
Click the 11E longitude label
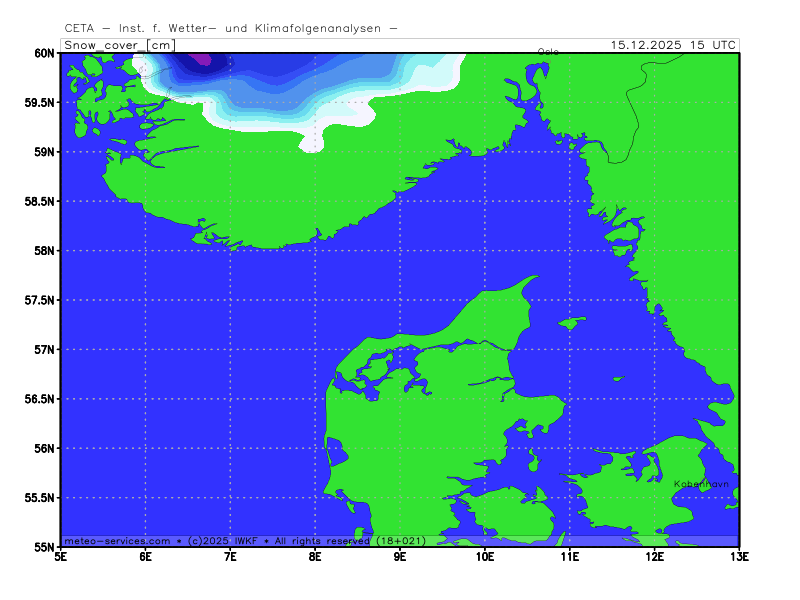tap(569, 557)
